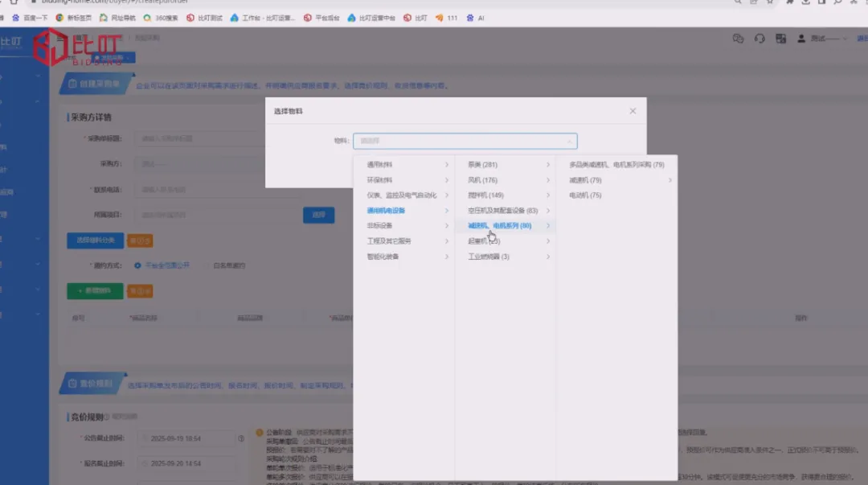This screenshot has width=868, height=485.
Task: Open 360搜索 bookmark
Action: click(161, 18)
